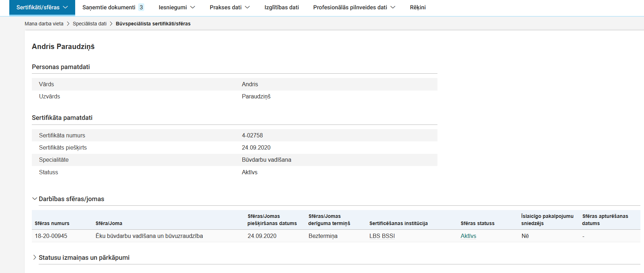This screenshot has width=644, height=273.
Task: Go to the Rēķini tab
Action: coord(418,8)
